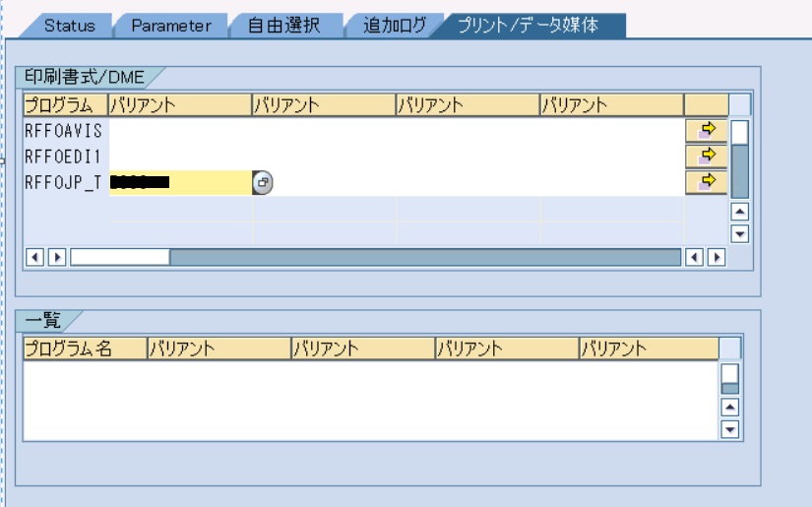Click the horizontal scrollbar in the 印刷書式/DME table

(423, 257)
